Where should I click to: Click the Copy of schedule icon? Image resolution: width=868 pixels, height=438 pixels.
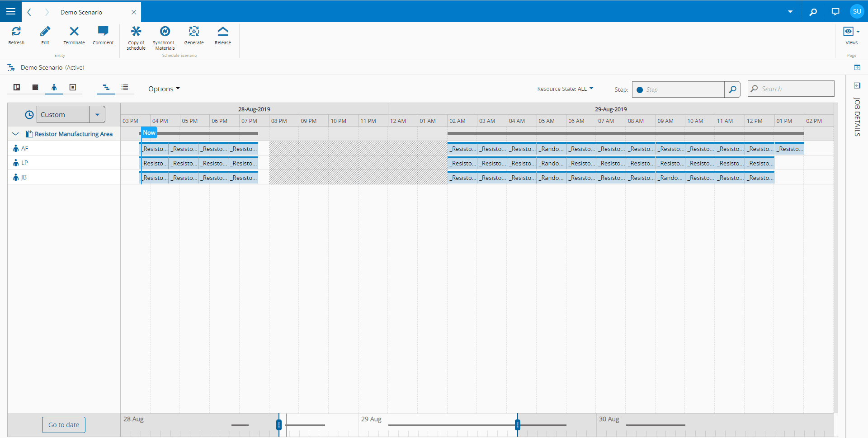pyautogui.click(x=136, y=32)
